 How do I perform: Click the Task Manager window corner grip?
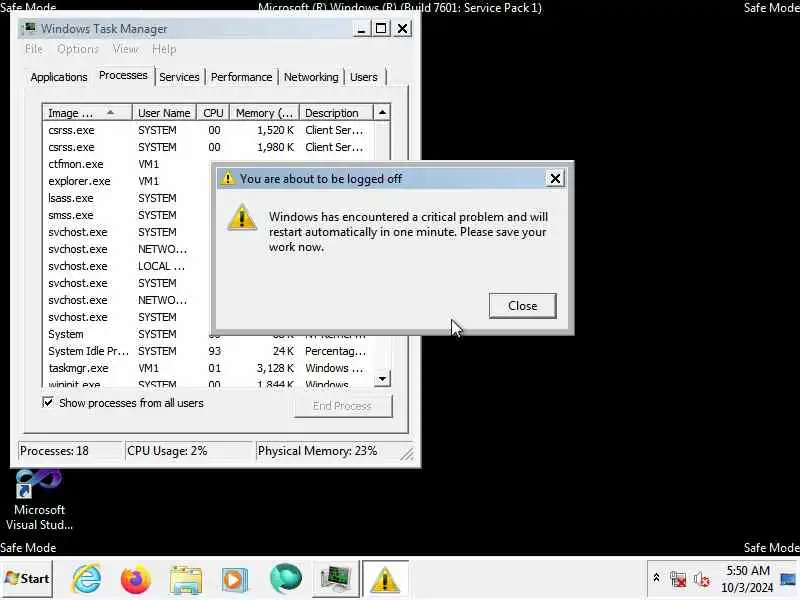pyautogui.click(x=407, y=454)
